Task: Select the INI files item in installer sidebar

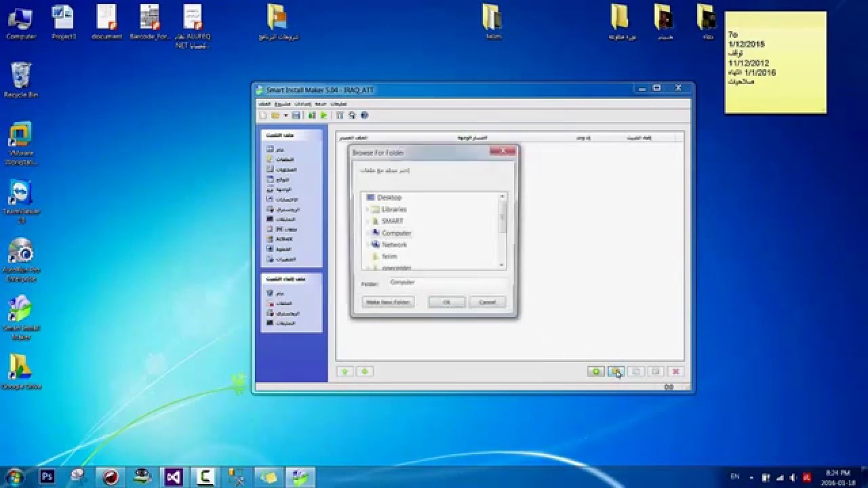Action: pyautogui.click(x=282, y=229)
